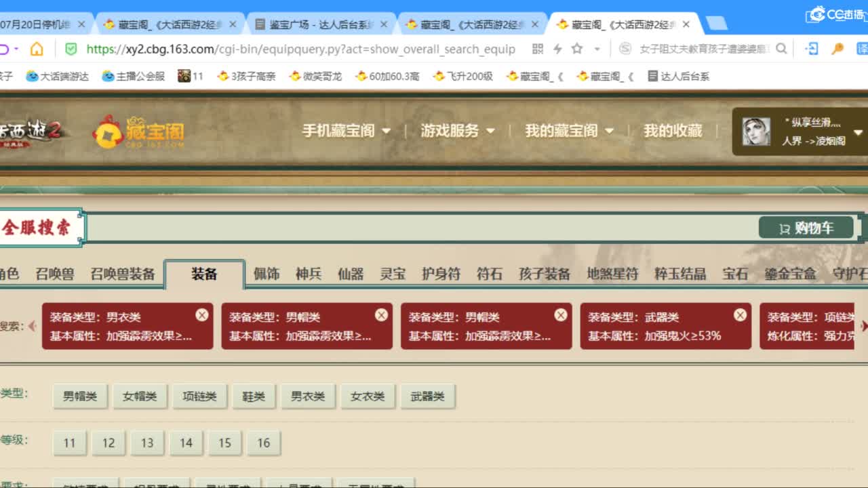Click the orange key password icon
868x488 pixels.
tap(837, 49)
